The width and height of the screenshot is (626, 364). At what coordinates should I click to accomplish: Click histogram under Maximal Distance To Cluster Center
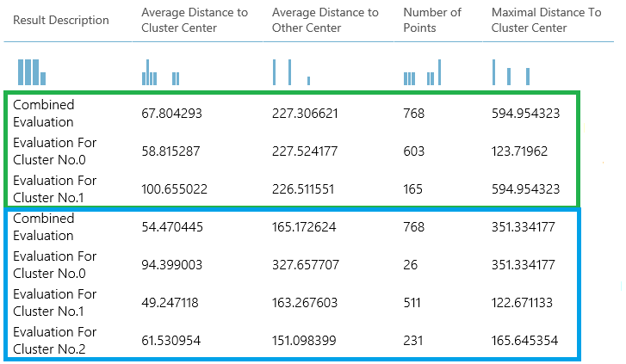(x=510, y=72)
